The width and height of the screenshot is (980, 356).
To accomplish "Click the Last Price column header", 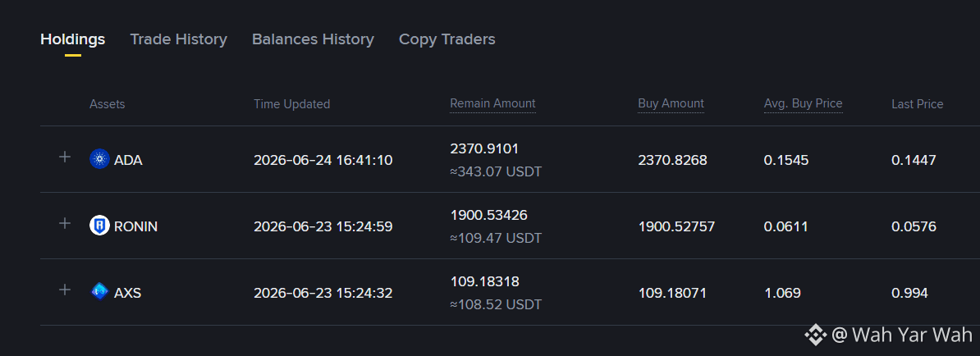I will 917,104.
